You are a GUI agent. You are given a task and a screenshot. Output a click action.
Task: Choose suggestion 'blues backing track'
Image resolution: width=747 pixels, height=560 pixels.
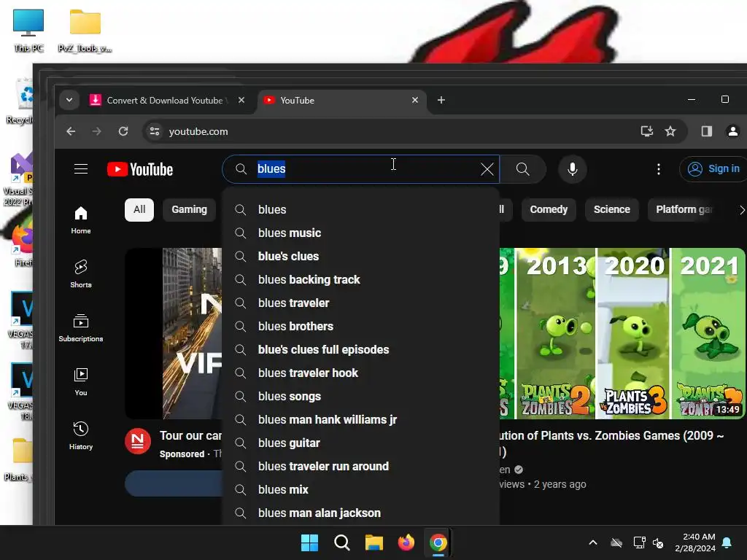360,279
